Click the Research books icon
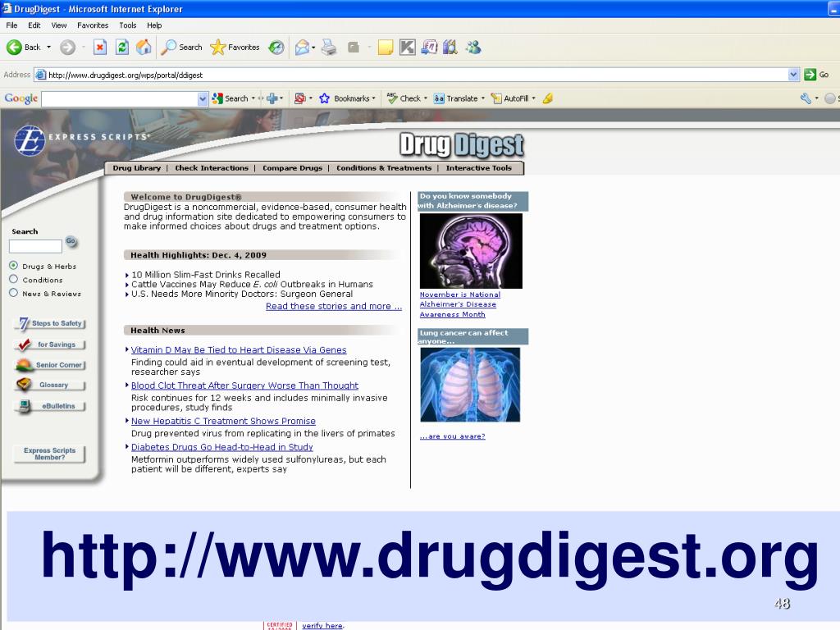The height and width of the screenshot is (630, 840). tap(450, 47)
